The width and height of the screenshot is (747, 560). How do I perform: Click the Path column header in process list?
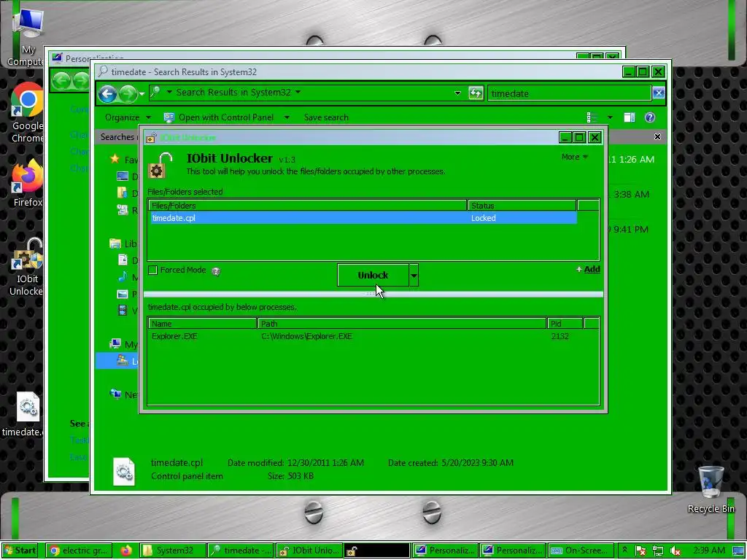pyautogui.click(x=401, y=324)
